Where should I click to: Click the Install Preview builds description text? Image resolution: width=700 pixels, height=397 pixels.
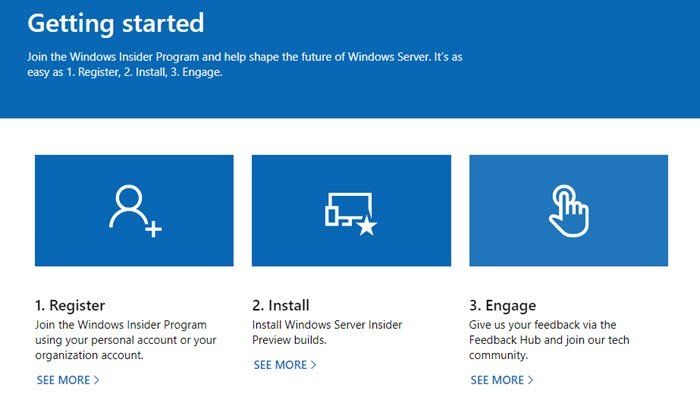click(327, 332)
